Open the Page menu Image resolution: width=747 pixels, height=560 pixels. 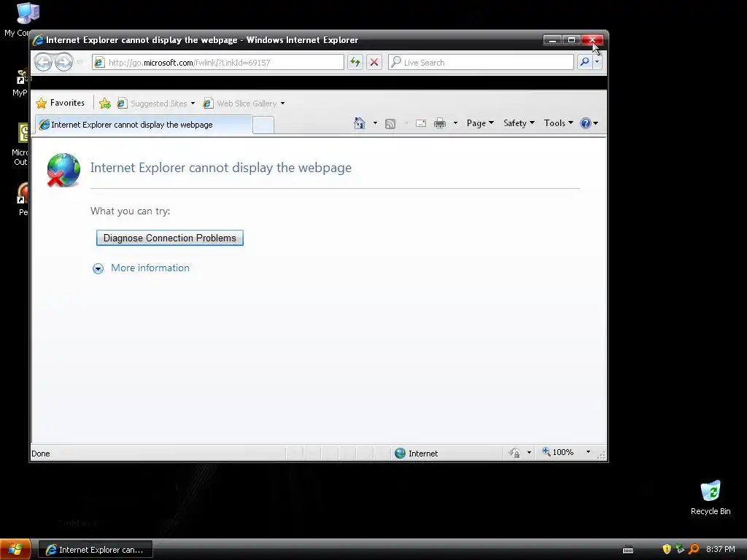(x=480, y=123)
